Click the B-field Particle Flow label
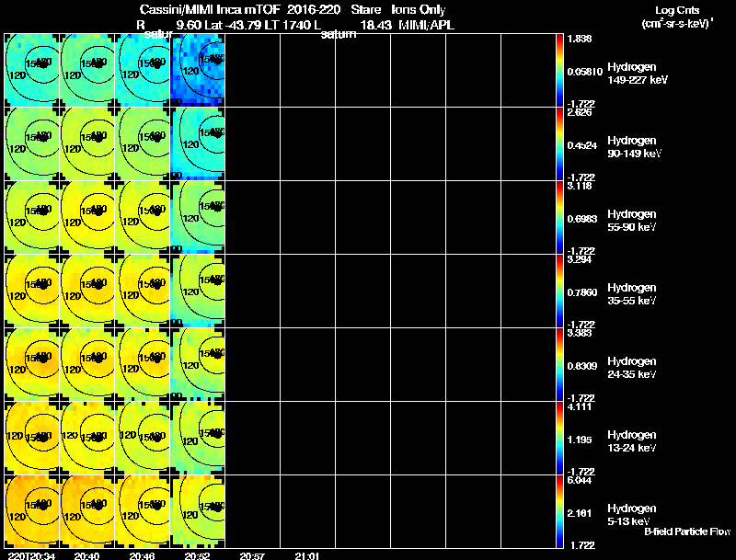 (687, 531)
